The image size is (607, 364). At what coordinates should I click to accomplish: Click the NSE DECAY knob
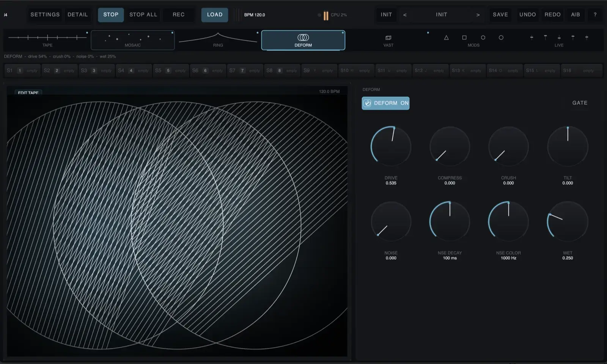click(450, 221)
